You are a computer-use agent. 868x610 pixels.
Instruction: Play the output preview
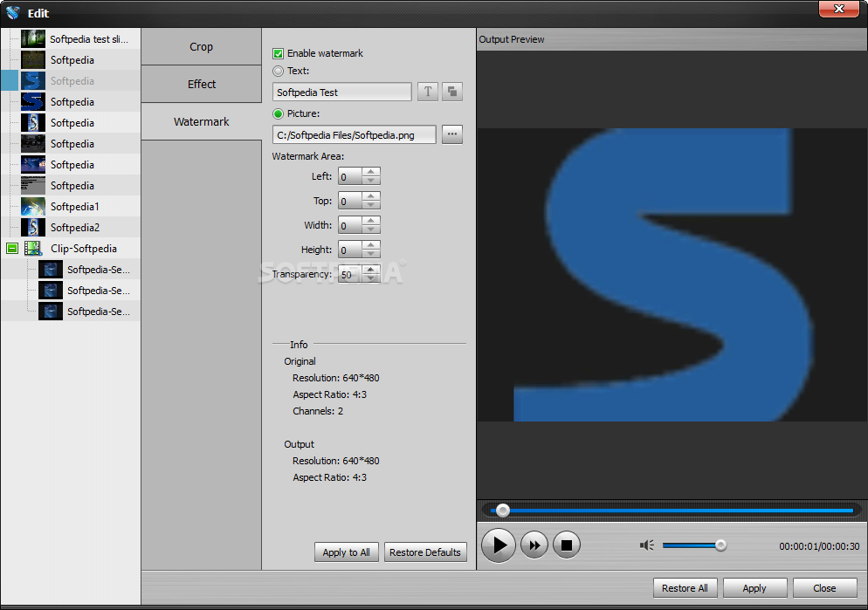(499, 545)
